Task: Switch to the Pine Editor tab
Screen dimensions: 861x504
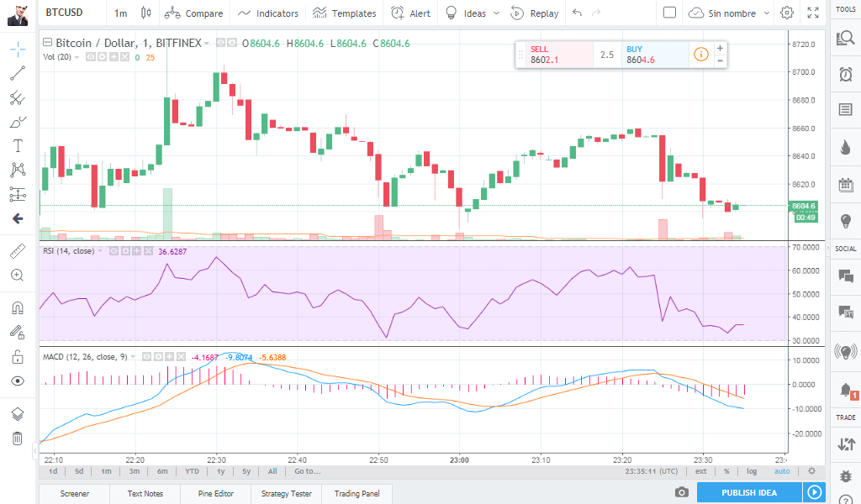Action: click(215, 494)
